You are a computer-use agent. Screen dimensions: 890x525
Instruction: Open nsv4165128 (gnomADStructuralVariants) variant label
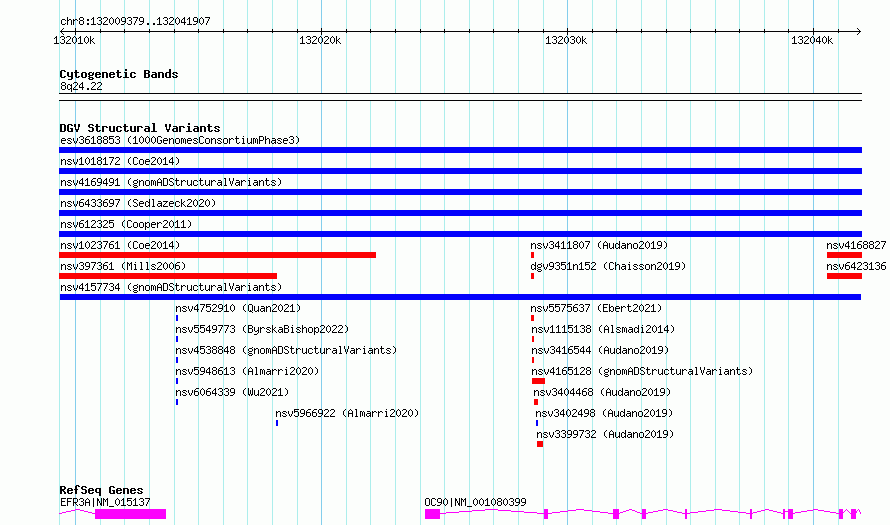pos(643,371)
